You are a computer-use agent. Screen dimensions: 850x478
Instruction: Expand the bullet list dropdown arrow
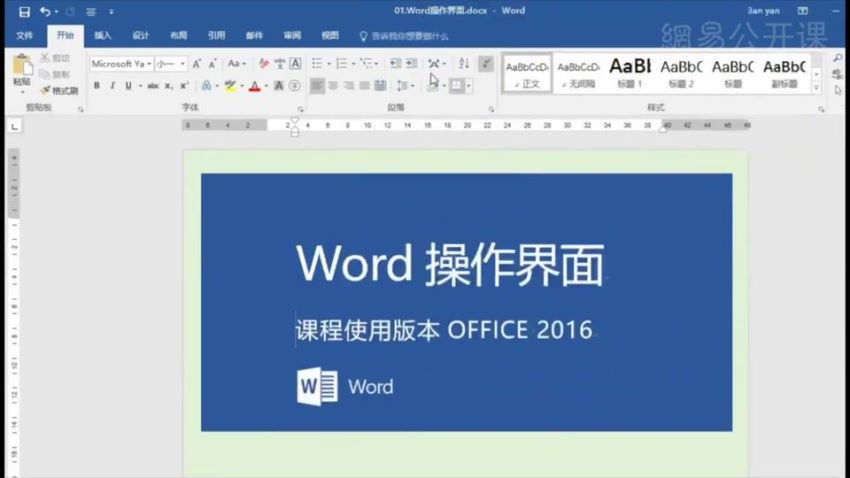(x=329, y=64)
